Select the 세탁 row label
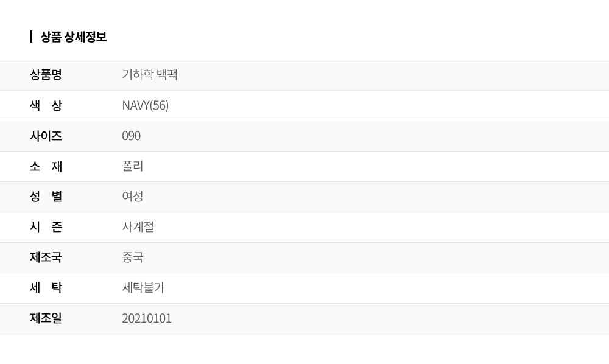 coord(46,288)
